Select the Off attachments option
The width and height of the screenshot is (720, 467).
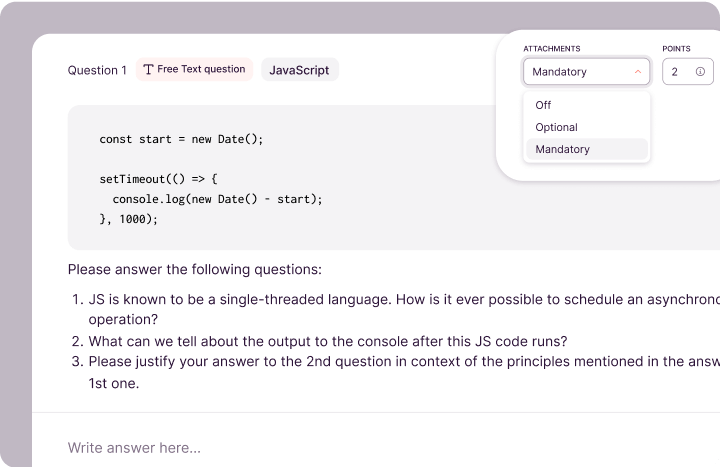click(x=543, y=105)
